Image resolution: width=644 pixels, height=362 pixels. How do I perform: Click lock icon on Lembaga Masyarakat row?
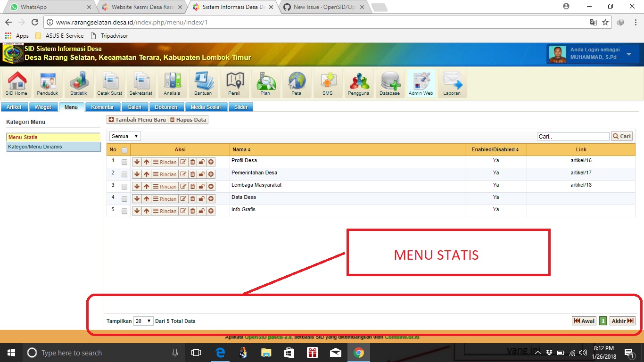[x=201, y=186]
